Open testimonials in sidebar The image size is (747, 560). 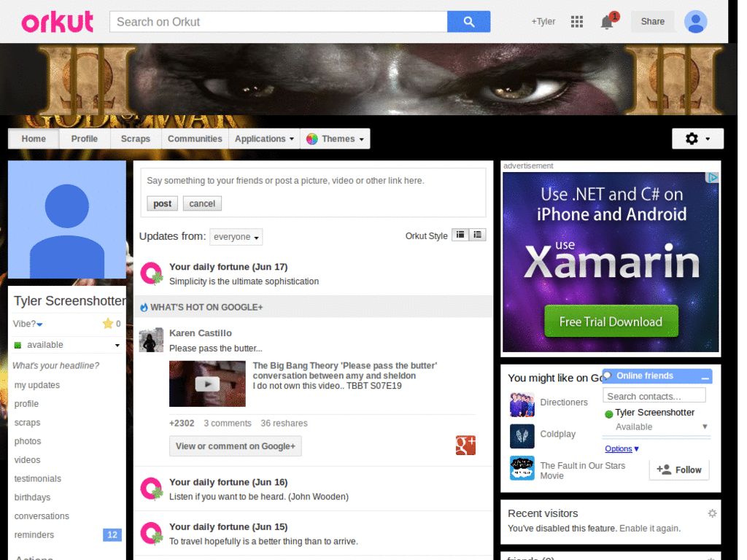point(38,478)
